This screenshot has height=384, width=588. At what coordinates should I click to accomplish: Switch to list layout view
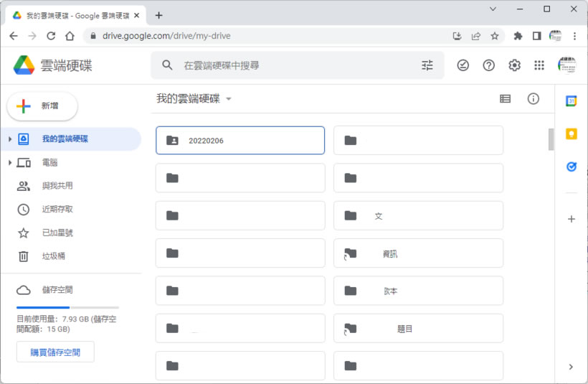505,99
